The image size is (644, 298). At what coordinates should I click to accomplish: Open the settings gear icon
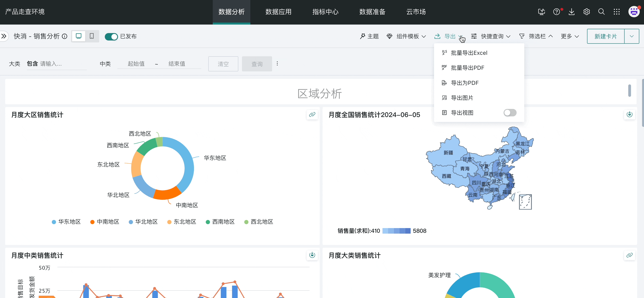coord(587,12)
